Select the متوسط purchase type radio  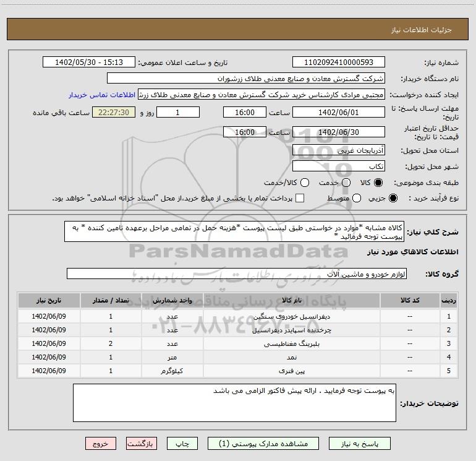pos(357,198)
